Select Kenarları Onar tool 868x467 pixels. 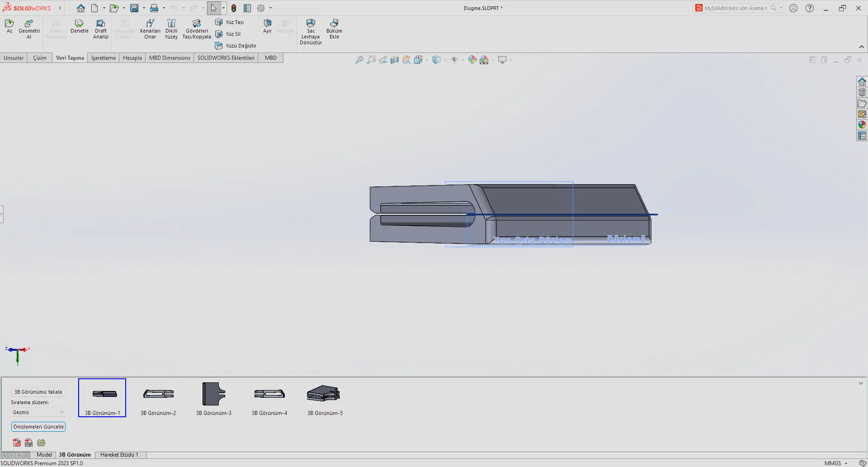coord(150,29)
